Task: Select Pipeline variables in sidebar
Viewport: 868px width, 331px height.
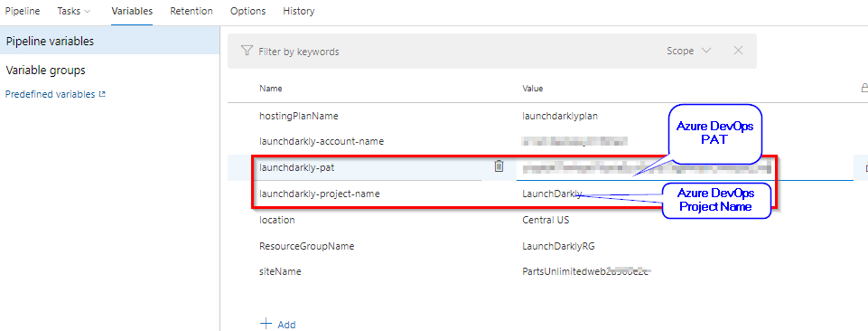Action: click(110, 41)
